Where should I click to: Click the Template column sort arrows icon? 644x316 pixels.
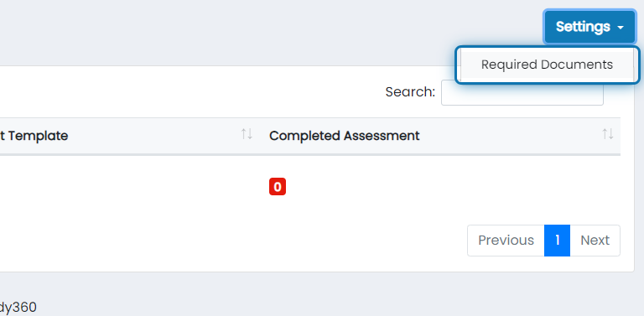point(247,134)
